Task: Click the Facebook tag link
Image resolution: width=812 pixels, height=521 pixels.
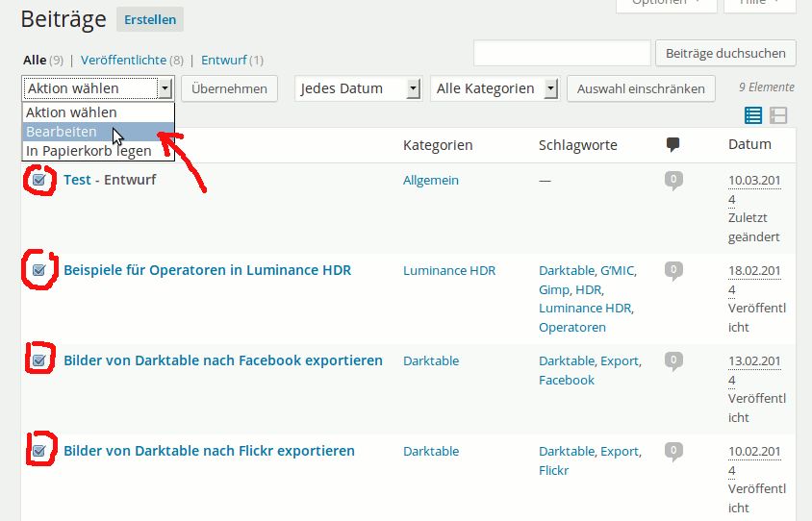Action: (567, 381)
